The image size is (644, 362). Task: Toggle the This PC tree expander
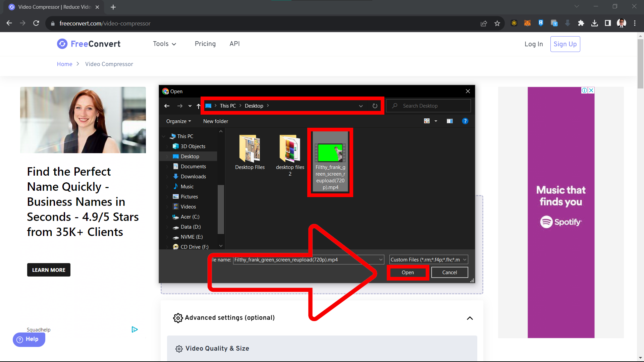click(x=163, y=136)
